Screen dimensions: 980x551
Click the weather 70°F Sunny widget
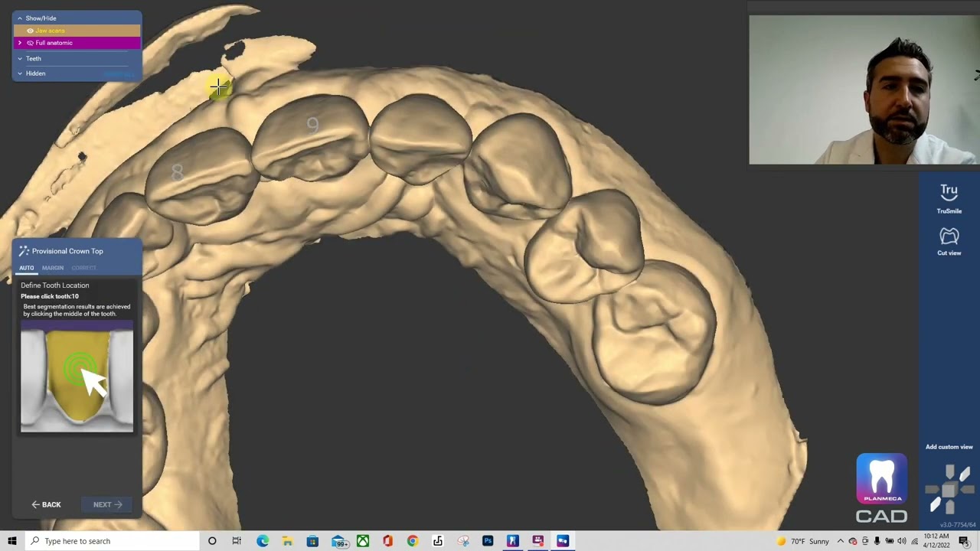click(802, 541)
